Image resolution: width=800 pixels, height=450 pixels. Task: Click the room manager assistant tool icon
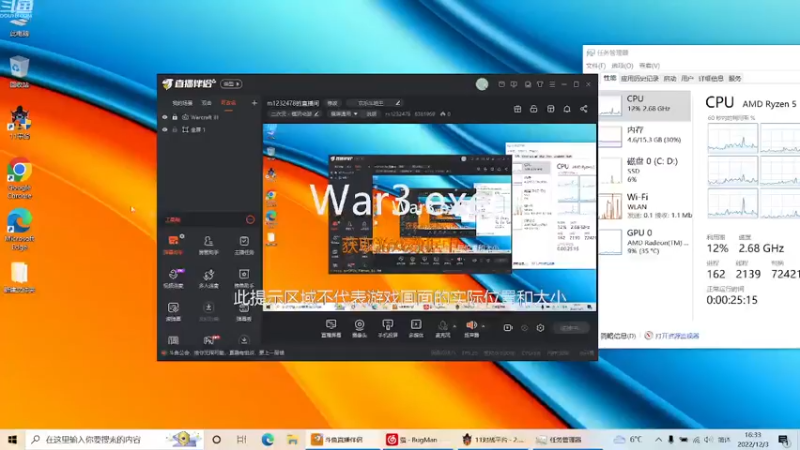pyautogui.click(x=208, y=240)
